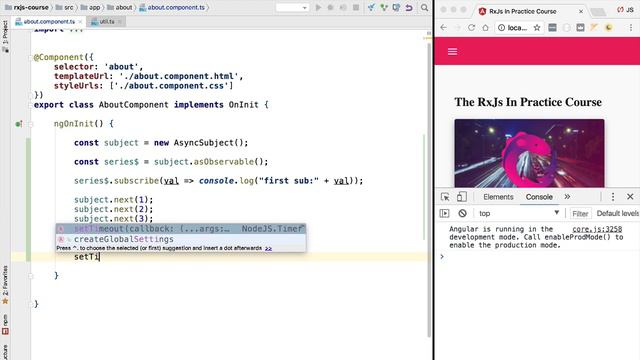Collapse the ngOnInit method fold marker
The image size is (640, 360).
point(31,124)
